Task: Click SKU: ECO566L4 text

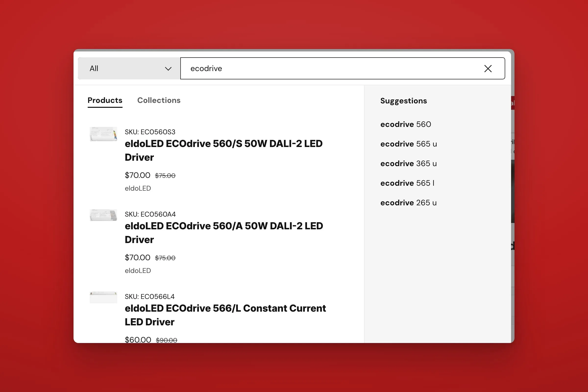Action: (x=149, y=296)
